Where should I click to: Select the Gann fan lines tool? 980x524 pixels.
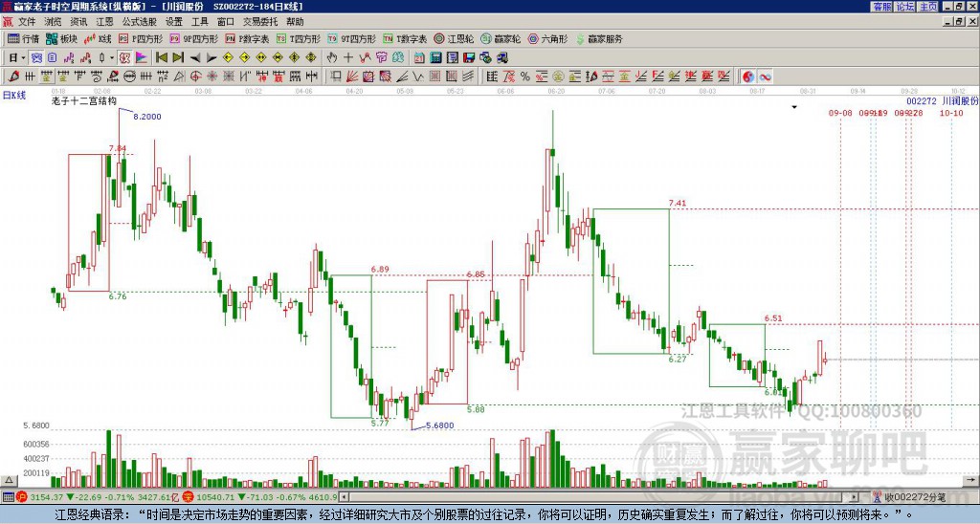pyautogui.click(x=352, y=76)
